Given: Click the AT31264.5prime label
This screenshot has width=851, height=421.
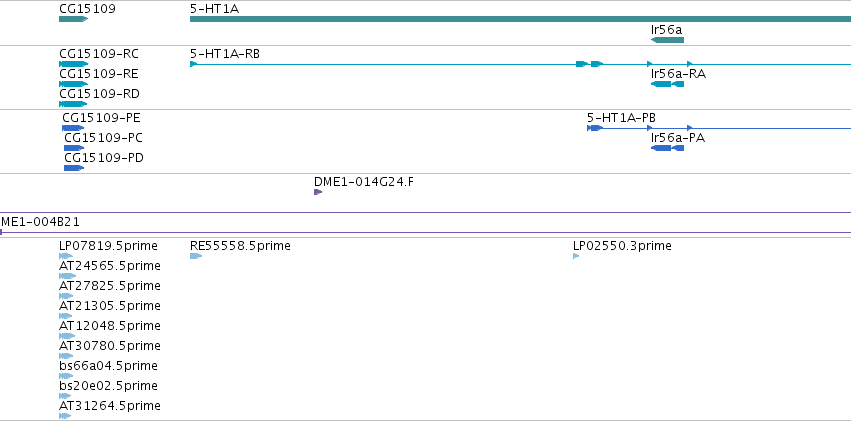Looking at the screenshot, I should pyautogui.click(x=110, y=406).
